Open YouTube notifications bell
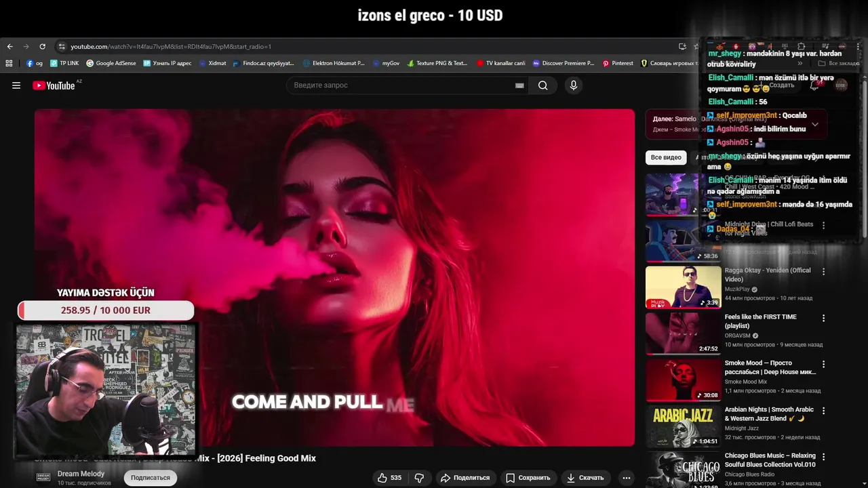Viewport: 868px width, 488px height. pyautogui.click(x=814, y=85)
